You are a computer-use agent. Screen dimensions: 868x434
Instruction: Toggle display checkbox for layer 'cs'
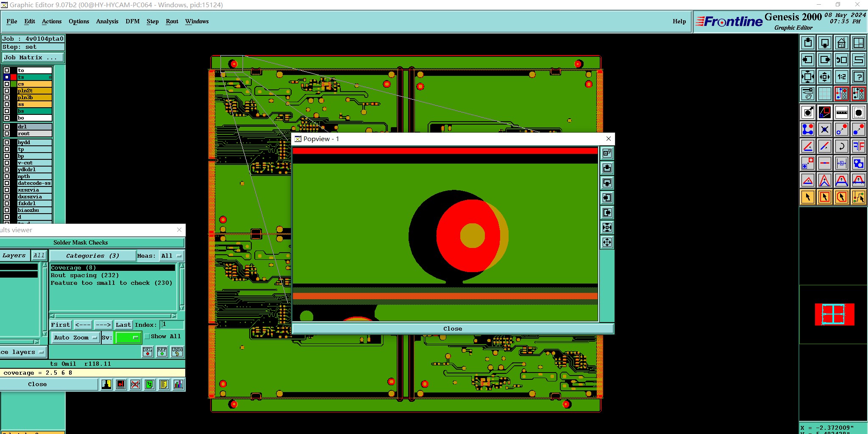(x=7, y=84)
